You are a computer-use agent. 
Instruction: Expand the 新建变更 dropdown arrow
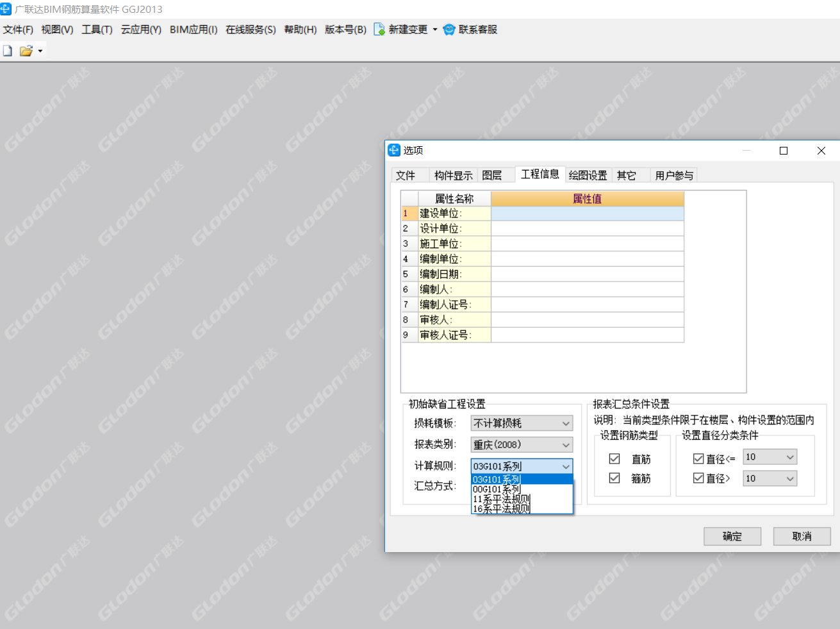click(435, 29)
